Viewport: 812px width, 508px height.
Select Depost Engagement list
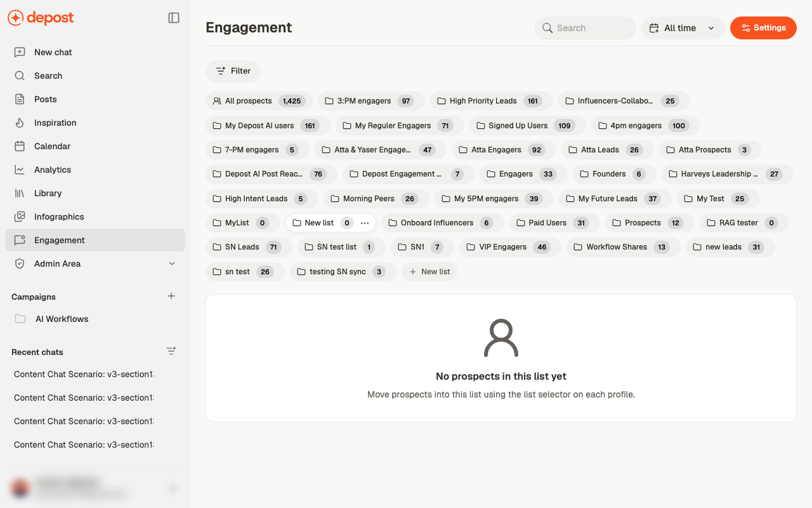[x=409, y=174]
